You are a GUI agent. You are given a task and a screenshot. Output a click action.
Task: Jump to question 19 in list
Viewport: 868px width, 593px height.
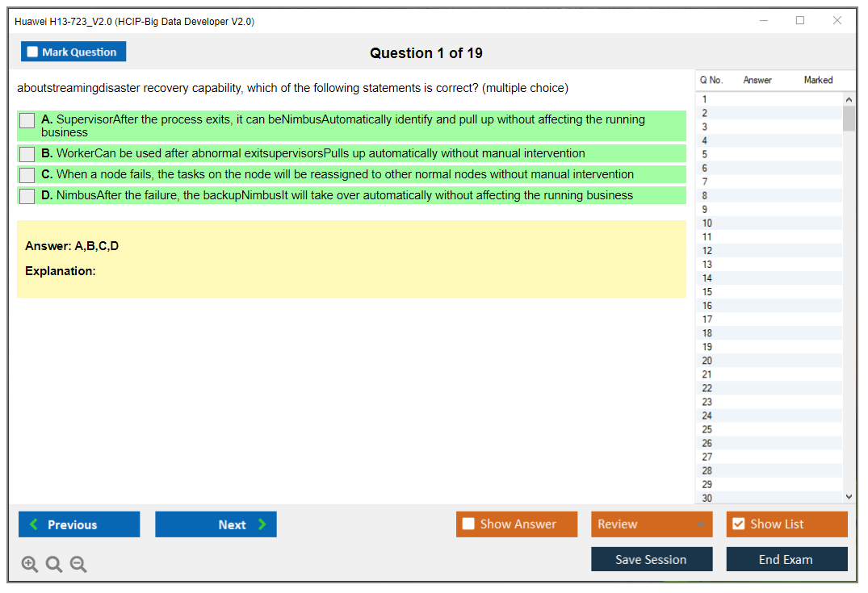tap(707, 347)
